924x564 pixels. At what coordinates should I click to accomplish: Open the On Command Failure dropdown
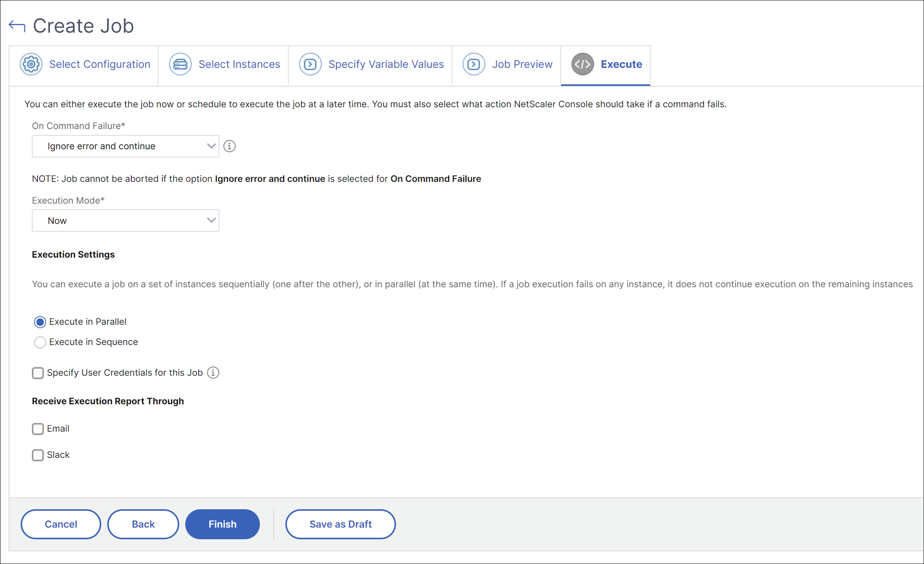(126, 146)
